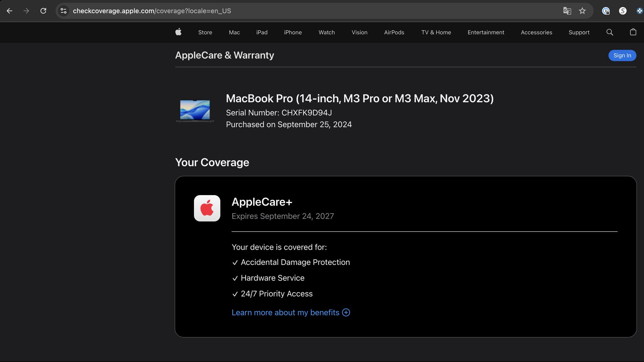This screenshot has height=362, width=644.
Task: Open the search magnifier icon
Action: (610, 32)
